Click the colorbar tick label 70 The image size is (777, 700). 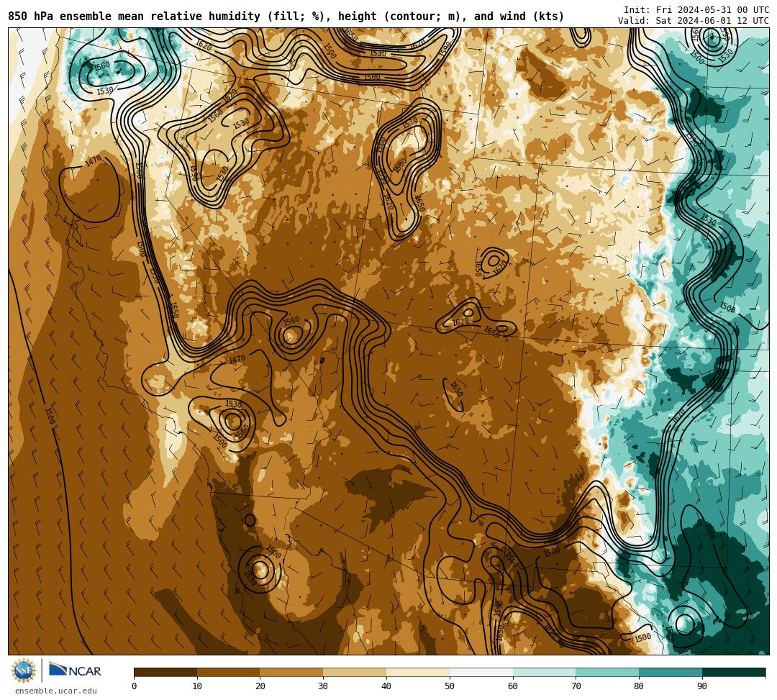click(576, 686)
